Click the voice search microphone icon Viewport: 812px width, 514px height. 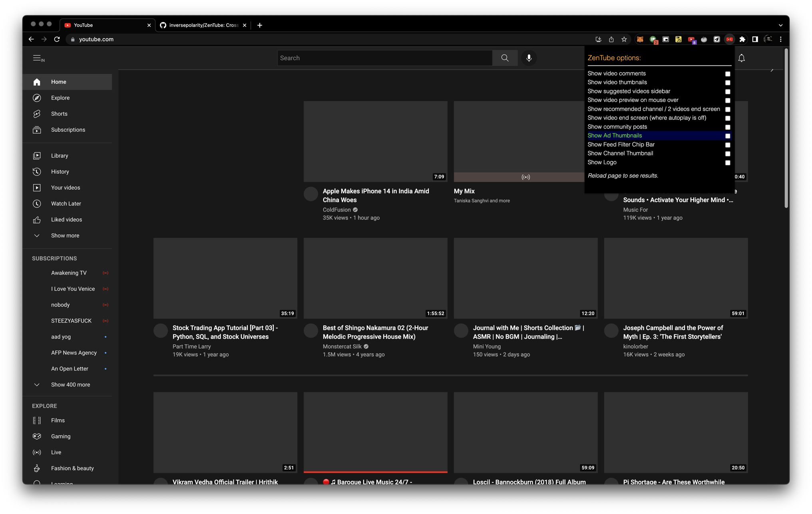(529, 58)
